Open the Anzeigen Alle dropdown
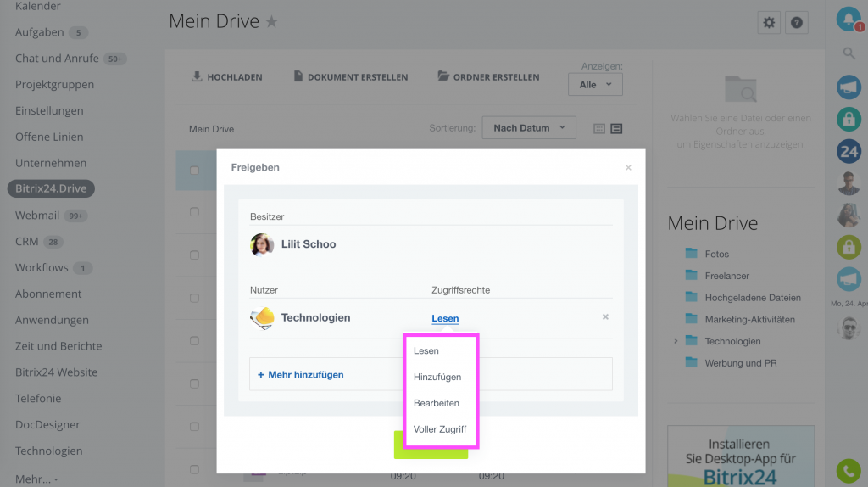The image size is (868, 487). (595, 85)
